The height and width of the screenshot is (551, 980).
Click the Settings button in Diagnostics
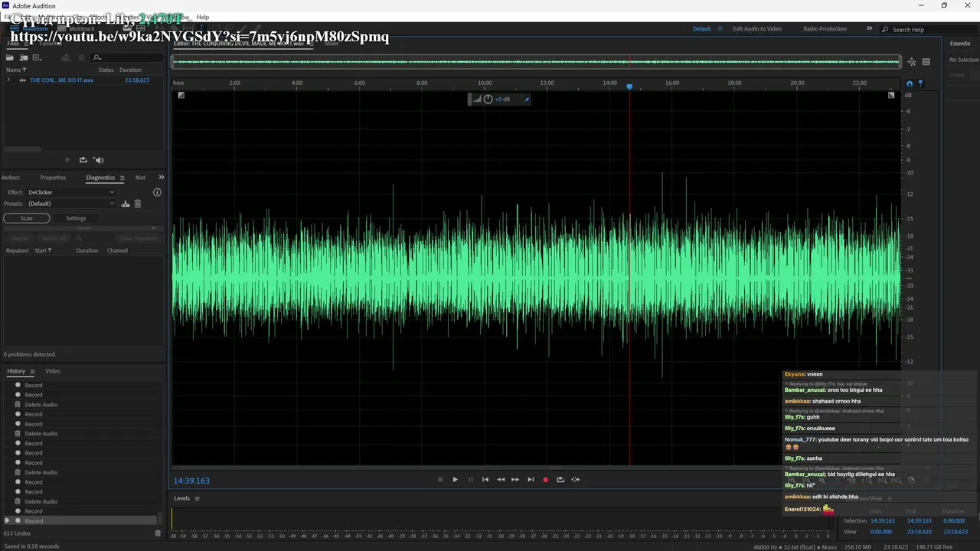coord(76,218)
